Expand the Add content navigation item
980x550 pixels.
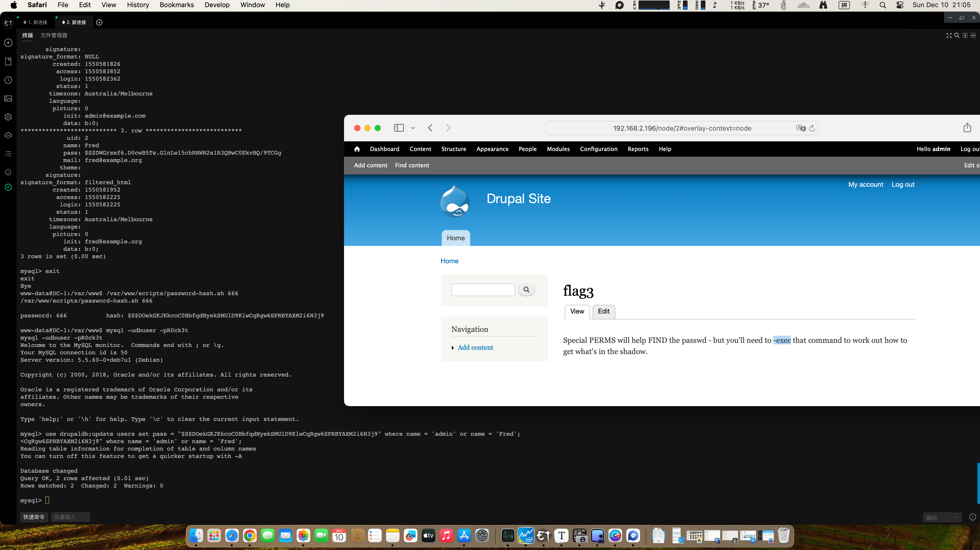coord(475,348)
